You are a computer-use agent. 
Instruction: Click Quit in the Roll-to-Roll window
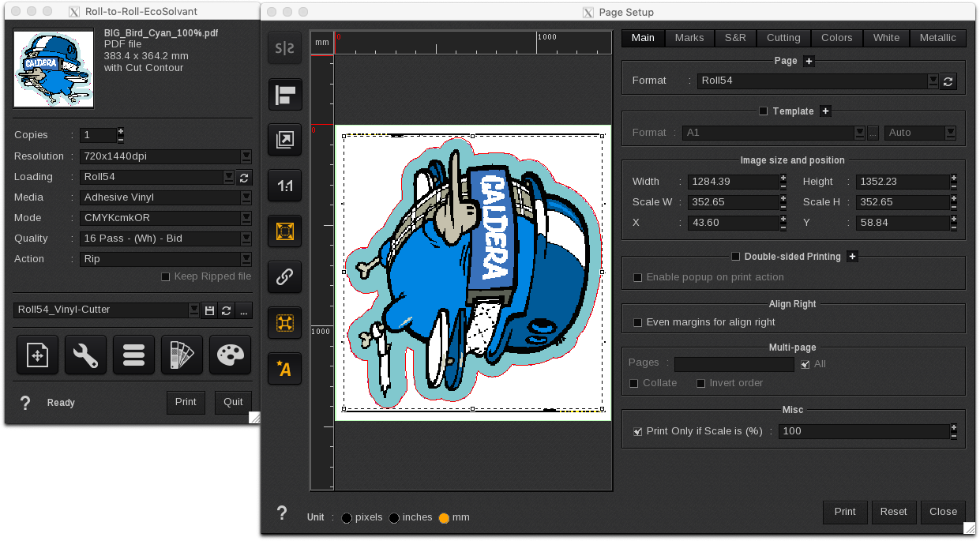(x=233, y=402)
